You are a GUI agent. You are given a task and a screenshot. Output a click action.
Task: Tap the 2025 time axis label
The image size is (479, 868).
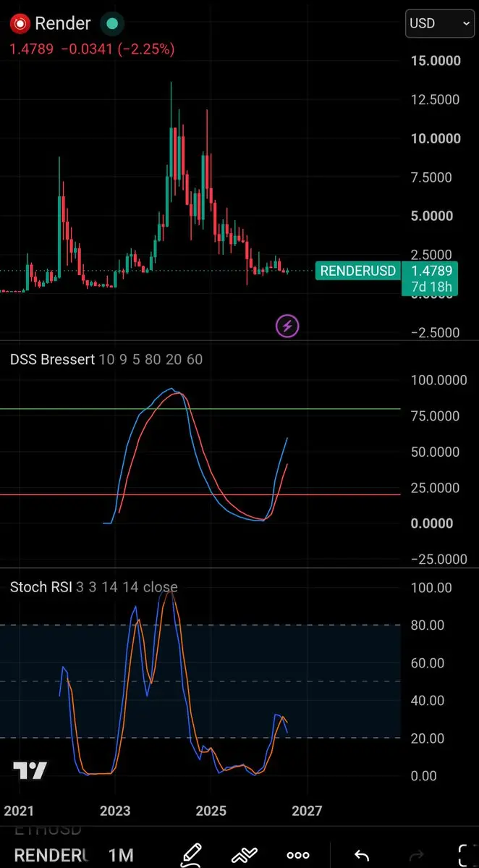(x=211, y=811)
